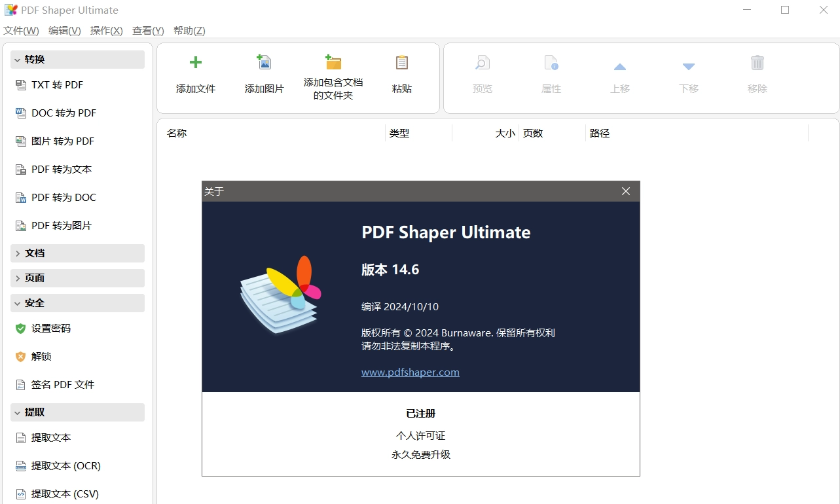Click the 版本 14.6 text in About dialog
Viewport: 840px width, 504px height.
coord(390,270)
